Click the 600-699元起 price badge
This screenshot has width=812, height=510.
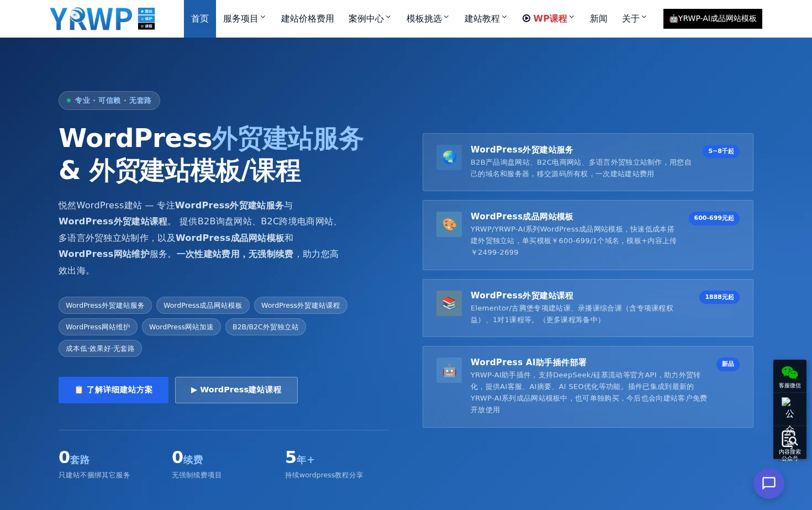(x=714, y=218)
